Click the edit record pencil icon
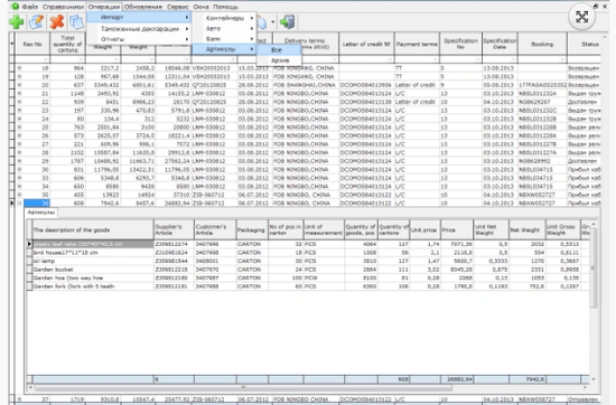Screen dimensions: 616x405 (x=35, y=22)
